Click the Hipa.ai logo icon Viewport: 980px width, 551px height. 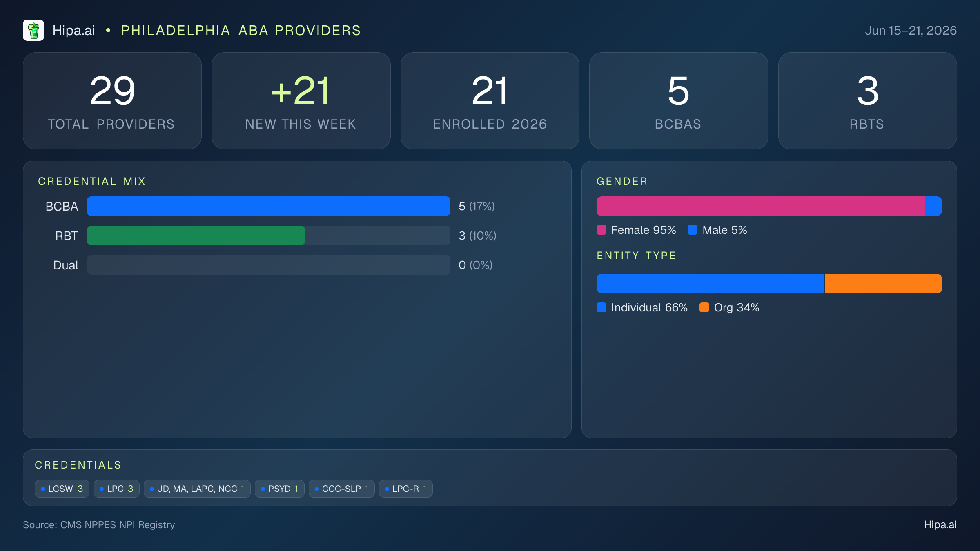pos(33,30)
